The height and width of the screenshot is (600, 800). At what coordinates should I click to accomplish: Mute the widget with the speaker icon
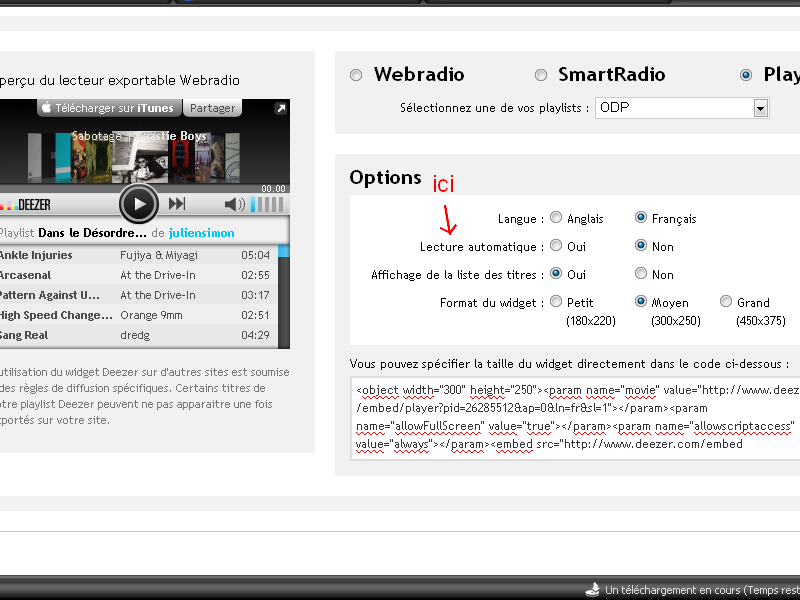point(235,205)
